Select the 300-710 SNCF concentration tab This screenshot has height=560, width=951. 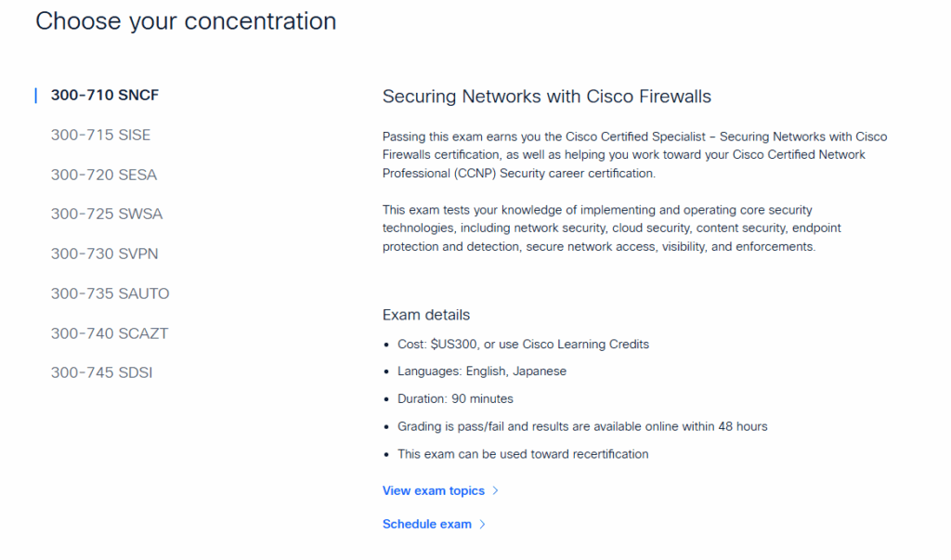click(105, 95)
